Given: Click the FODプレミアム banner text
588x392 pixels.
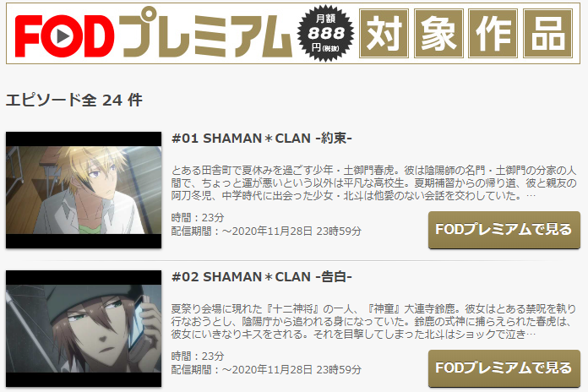Looking at the screenshot, I should point(154,35).
